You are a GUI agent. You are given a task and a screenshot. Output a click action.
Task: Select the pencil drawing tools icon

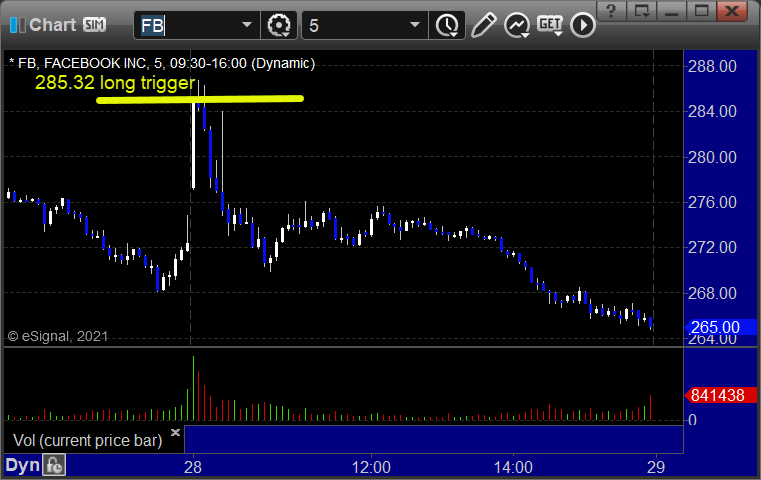click(x=483, y=25)
